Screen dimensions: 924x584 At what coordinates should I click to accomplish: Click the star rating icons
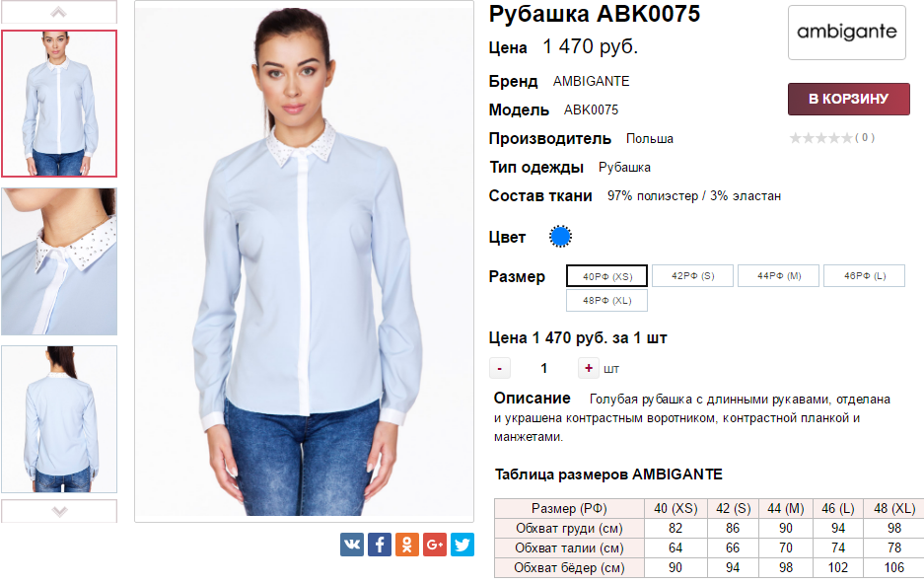coord(820,138)
